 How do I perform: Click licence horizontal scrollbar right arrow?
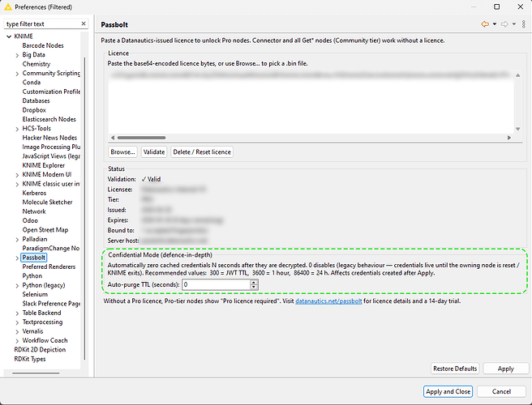pyautogui.click(x=509, y=138)
